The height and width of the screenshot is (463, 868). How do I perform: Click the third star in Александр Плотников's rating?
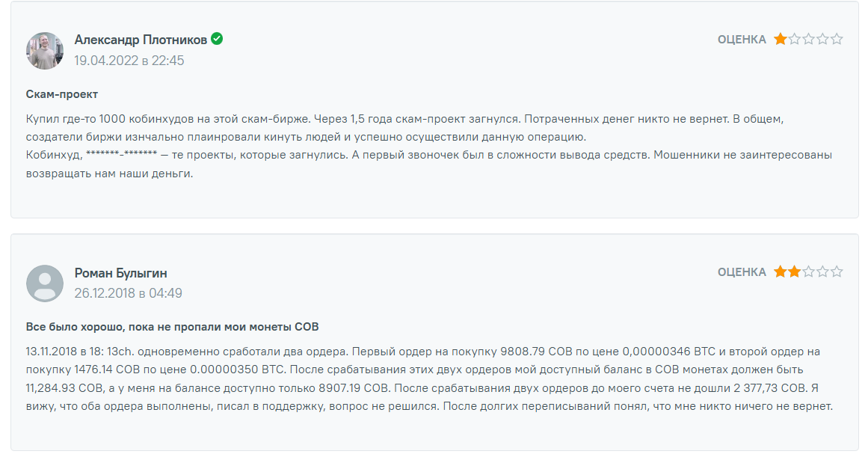click(808, 39)
